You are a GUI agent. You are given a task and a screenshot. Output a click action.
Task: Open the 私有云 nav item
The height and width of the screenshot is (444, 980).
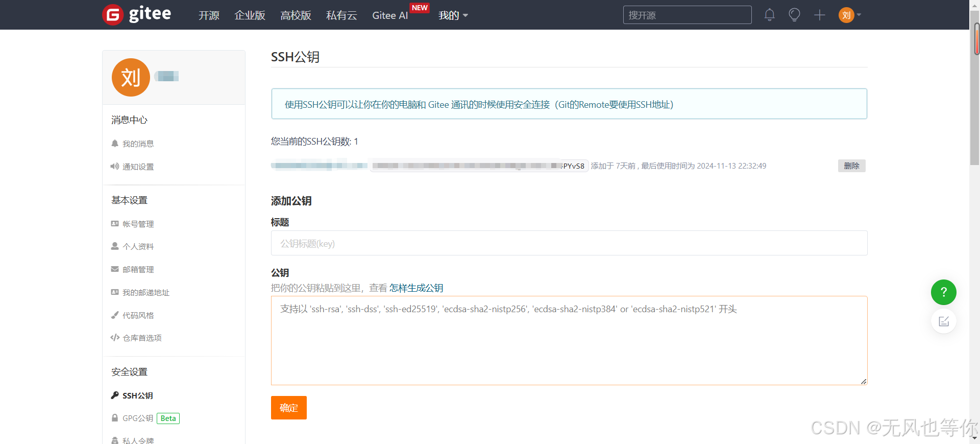click(341, 15)
